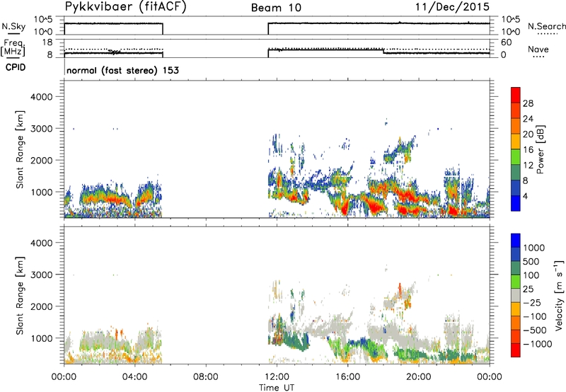Viewport: 566px width, 392px height.
Task: Click the 100 label on velocity colorbar
Action: (x=531, y=275)
